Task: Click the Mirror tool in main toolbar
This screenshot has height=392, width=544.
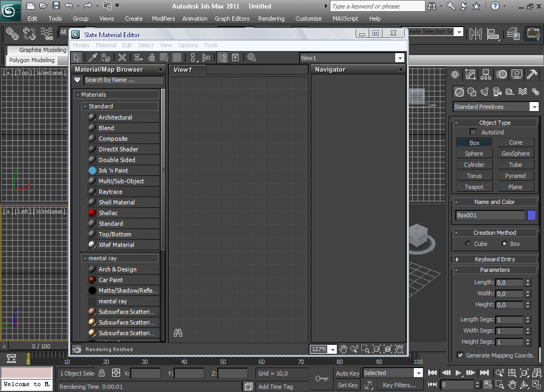Action: coord(475,33)
